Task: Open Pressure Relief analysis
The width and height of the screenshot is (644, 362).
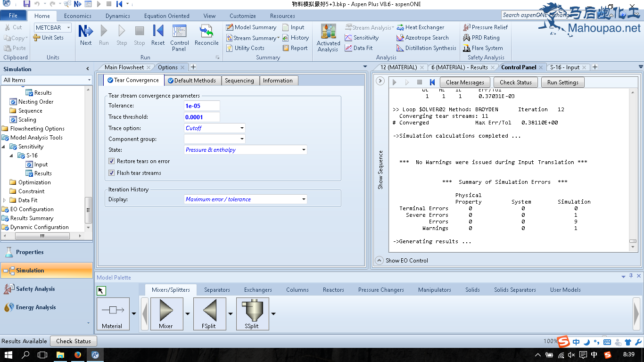Action: click(x=485, y=27)
